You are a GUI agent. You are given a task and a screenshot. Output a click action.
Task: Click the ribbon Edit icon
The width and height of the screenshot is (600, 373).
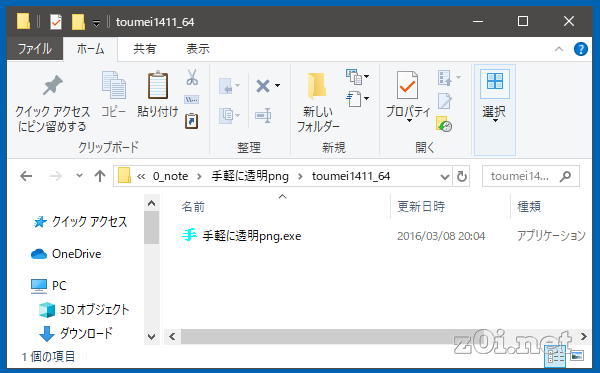click(x=445, y=101)
